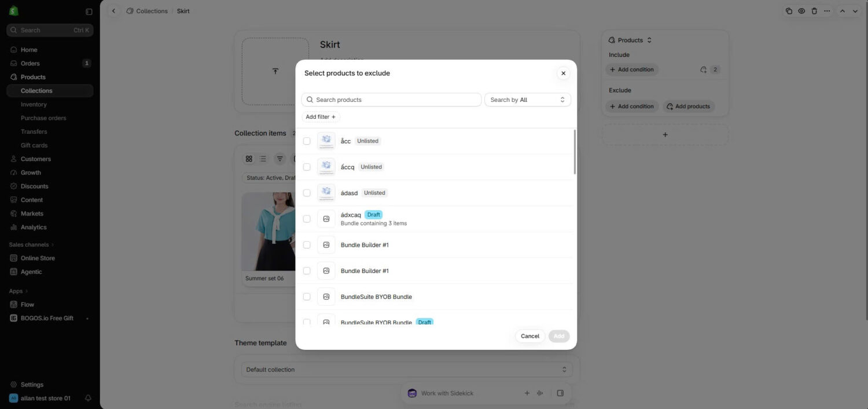The width and height of the screenshot is (868, 409).
Task: Open the three-dots more actions menu
Action: [827, 11]
